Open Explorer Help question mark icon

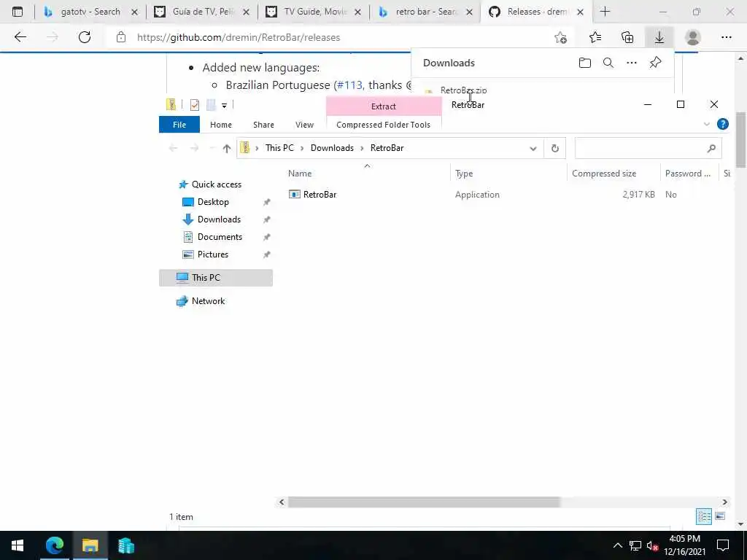[x=723, y=124]
